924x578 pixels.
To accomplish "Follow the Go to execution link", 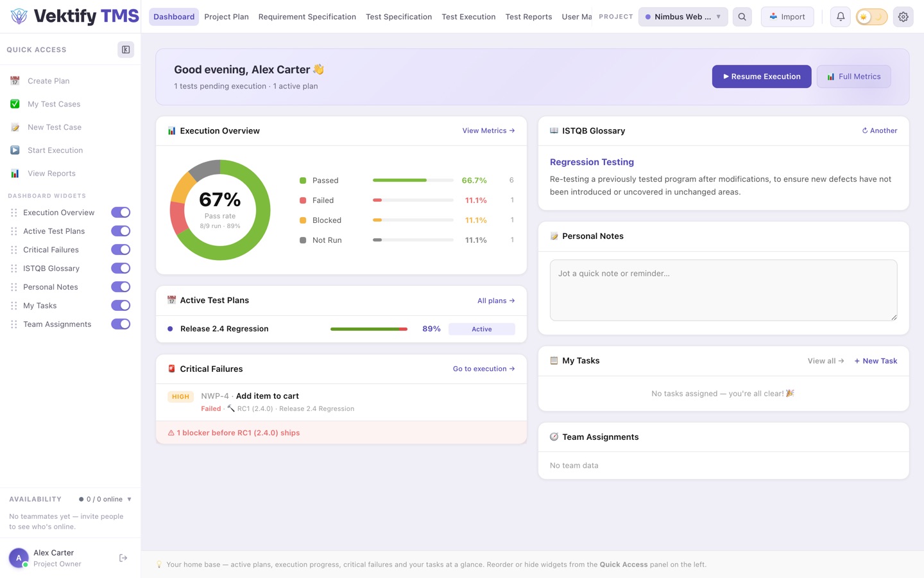I will (x=484, y=369).
